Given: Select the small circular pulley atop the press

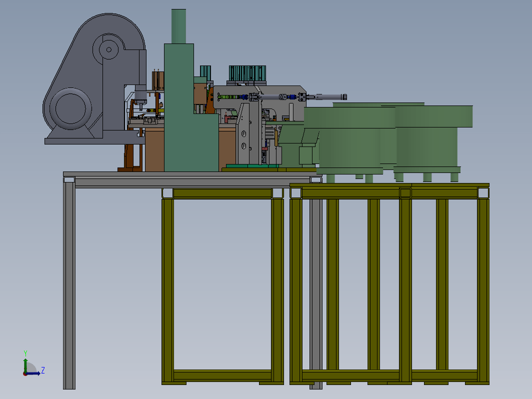Looking at the screenshot, I should tap(109, 49).
